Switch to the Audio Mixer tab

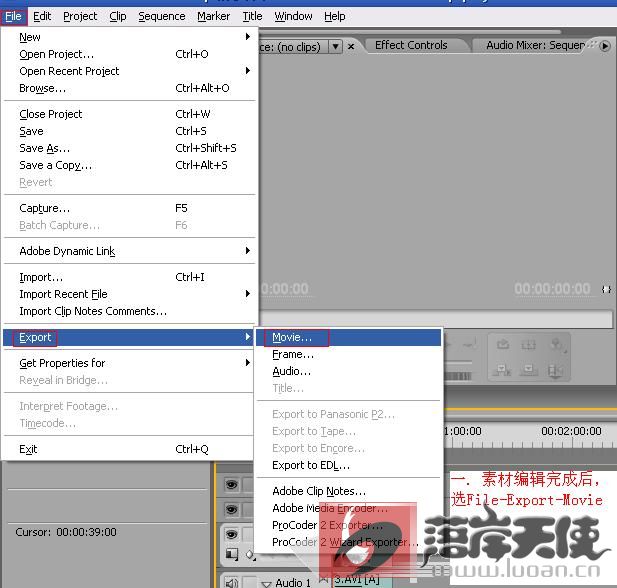535,46
